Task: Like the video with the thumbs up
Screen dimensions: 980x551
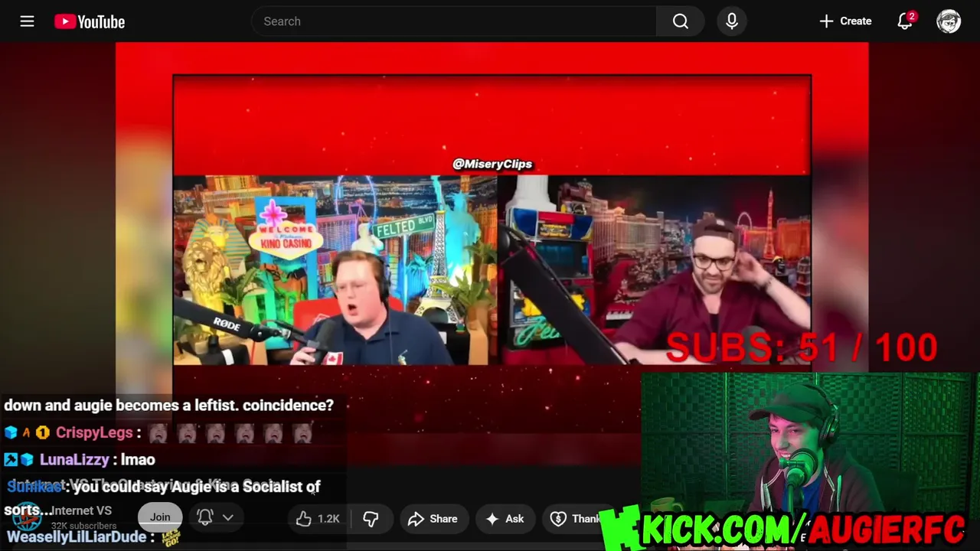Action: click(318, 519)
